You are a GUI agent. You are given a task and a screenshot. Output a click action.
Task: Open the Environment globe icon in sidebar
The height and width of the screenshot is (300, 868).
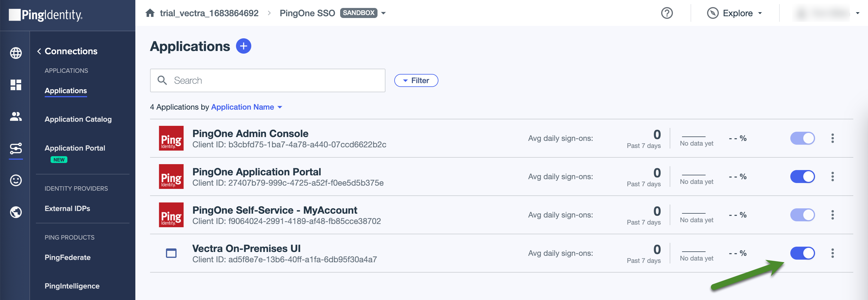point(16,53)
